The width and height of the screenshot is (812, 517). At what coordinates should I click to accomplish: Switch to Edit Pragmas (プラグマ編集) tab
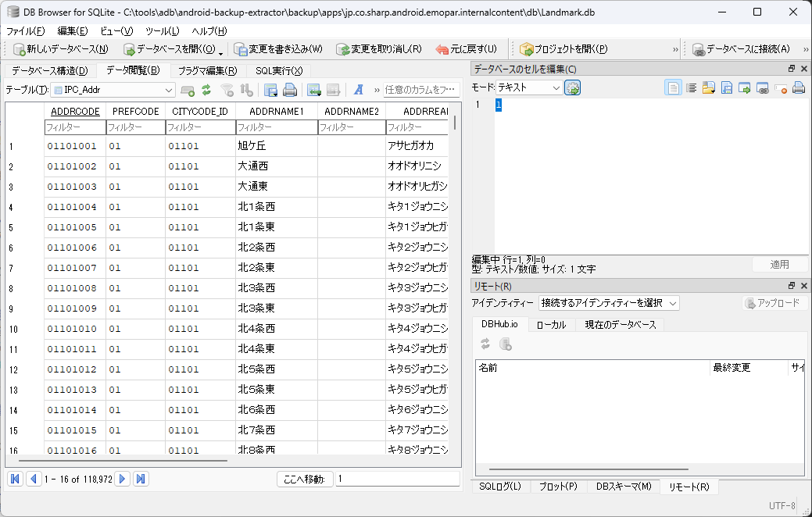207,71
